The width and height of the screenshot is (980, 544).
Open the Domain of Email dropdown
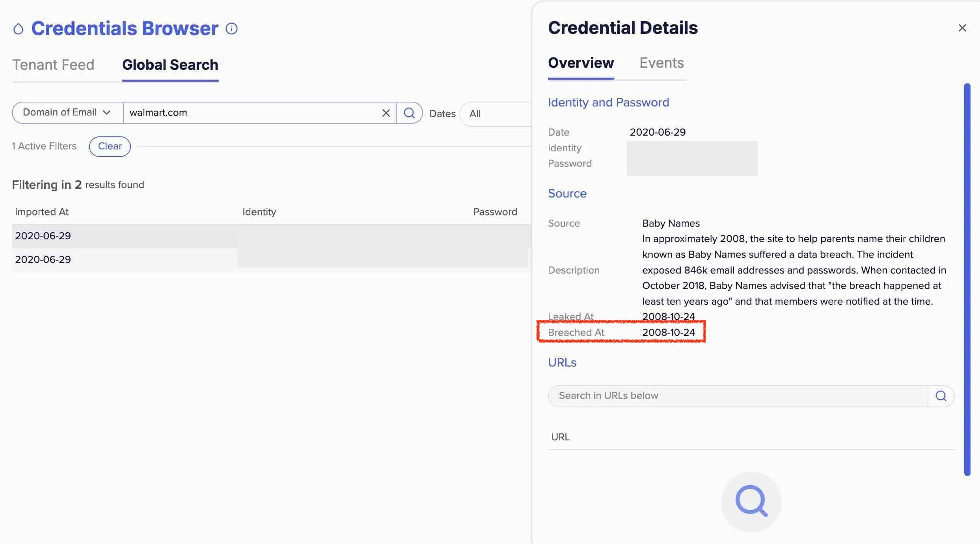pos(67,113)
